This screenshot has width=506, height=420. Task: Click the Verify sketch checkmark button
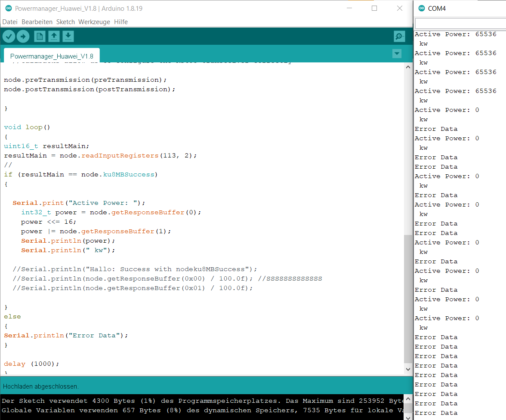coord(9,37)
